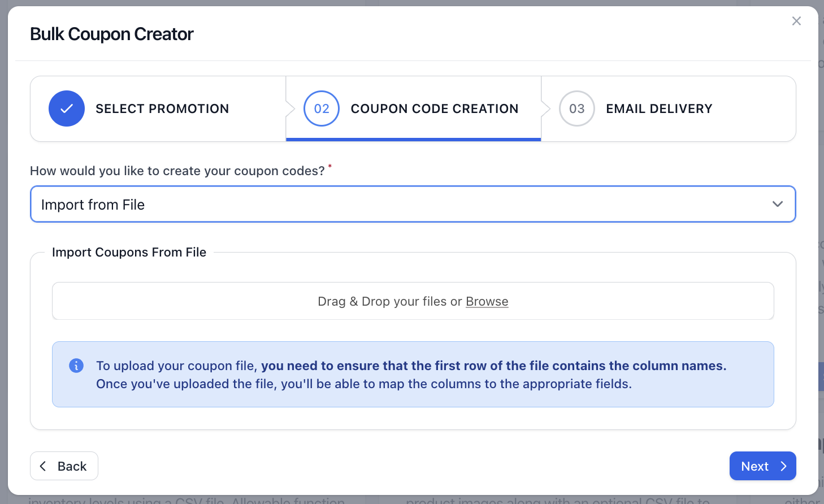
Task: Return to the completed Select Promotion step
Action: click(x=162, y=108)
